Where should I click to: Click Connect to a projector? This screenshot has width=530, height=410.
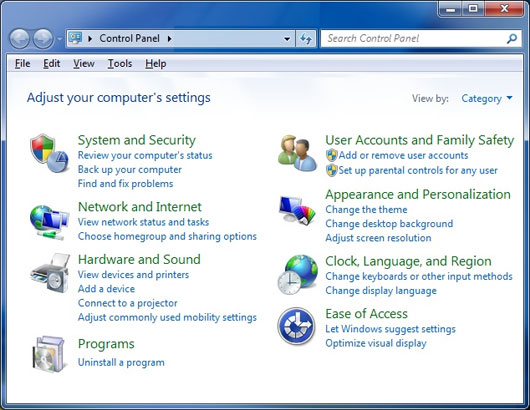127,303
